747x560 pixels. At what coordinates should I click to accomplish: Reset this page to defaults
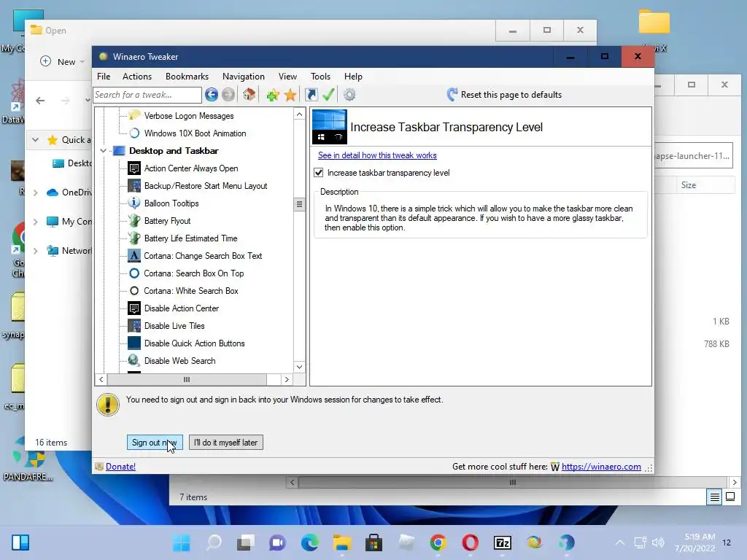click(504, 95)
